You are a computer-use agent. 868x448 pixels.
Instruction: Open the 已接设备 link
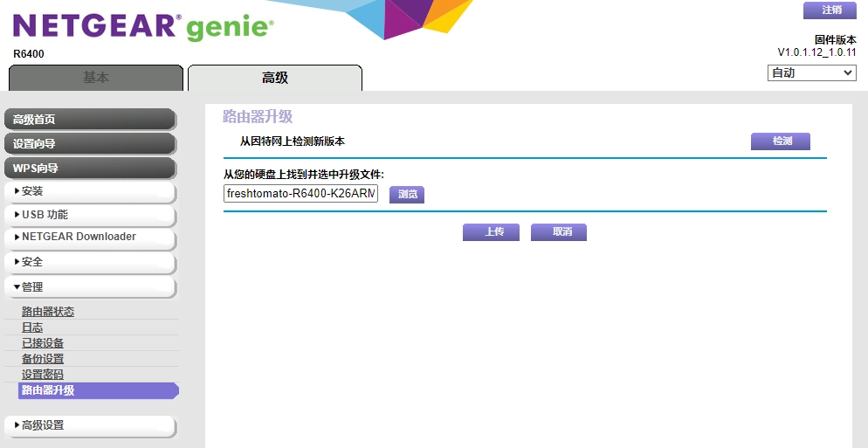tap(43, 343)
